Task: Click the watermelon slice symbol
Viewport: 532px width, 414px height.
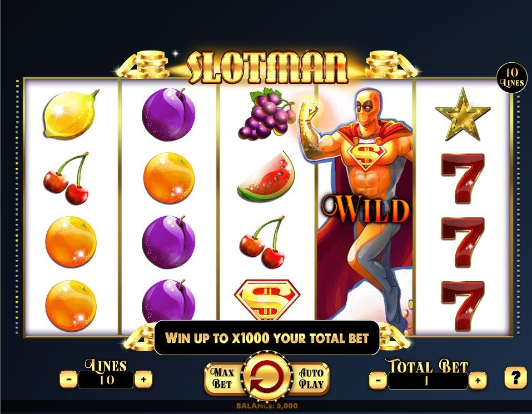Action: [x=266, y=177]
